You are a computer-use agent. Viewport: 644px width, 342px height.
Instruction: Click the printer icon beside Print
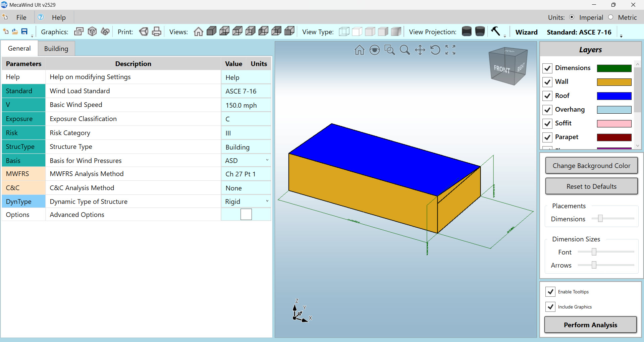(x=157, y=32)
